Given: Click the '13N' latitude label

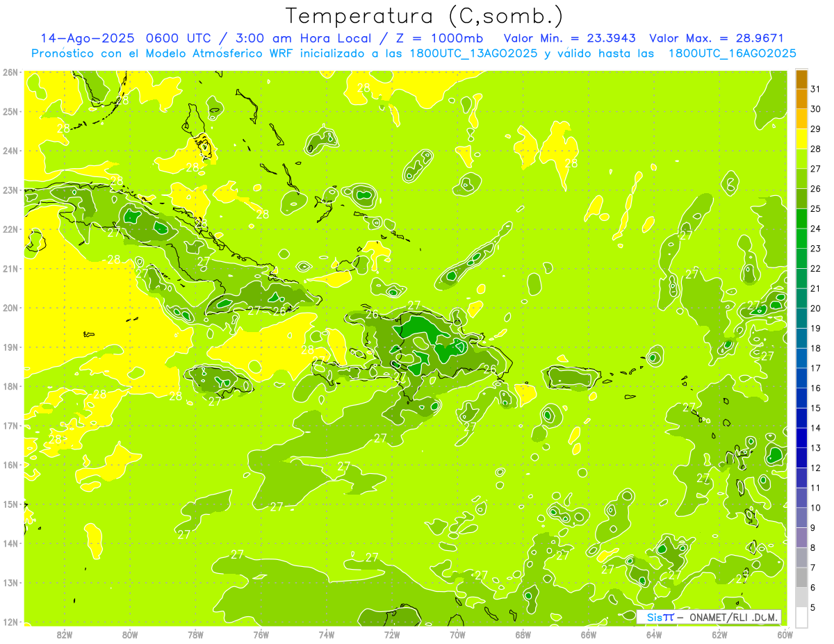Looking at the screenshot, I should [10, 582].
